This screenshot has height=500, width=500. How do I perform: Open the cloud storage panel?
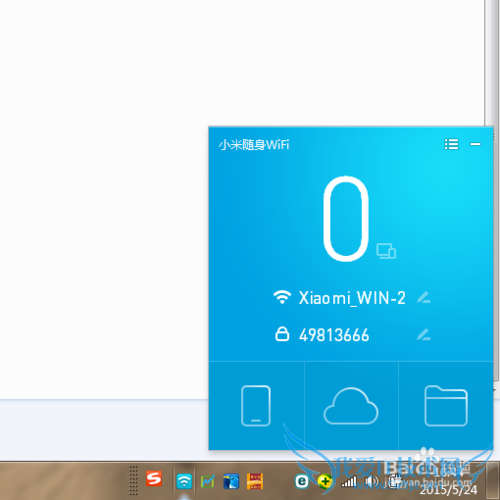351,406
